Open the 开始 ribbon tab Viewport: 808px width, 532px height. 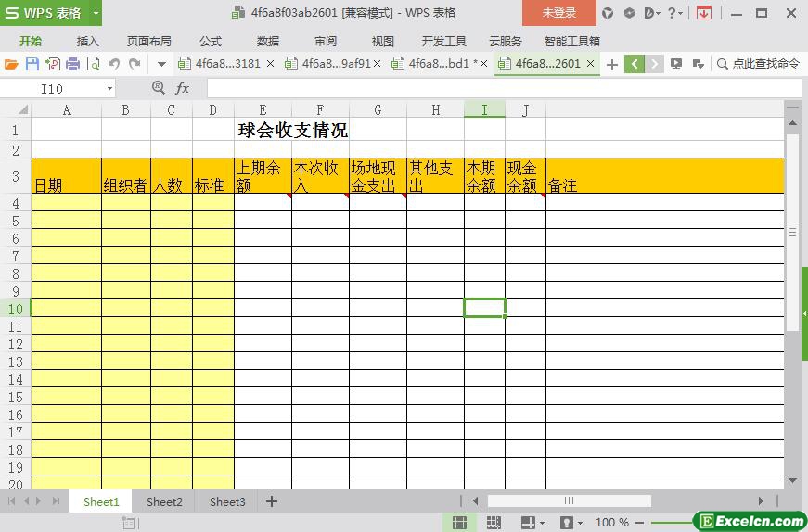click(31, 41)
